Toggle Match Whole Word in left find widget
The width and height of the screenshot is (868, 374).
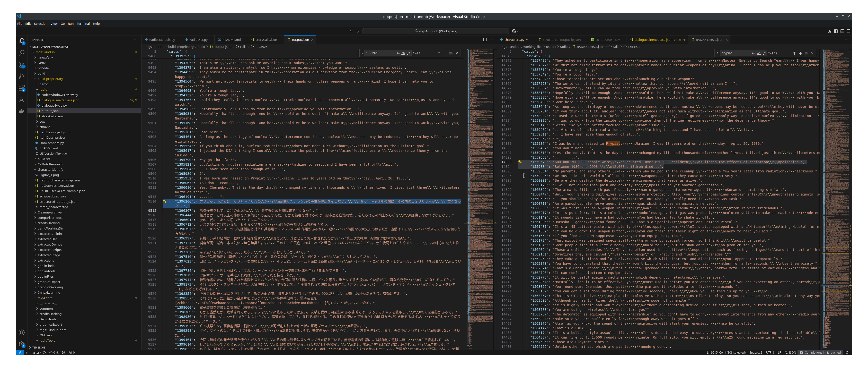[403, 53]
